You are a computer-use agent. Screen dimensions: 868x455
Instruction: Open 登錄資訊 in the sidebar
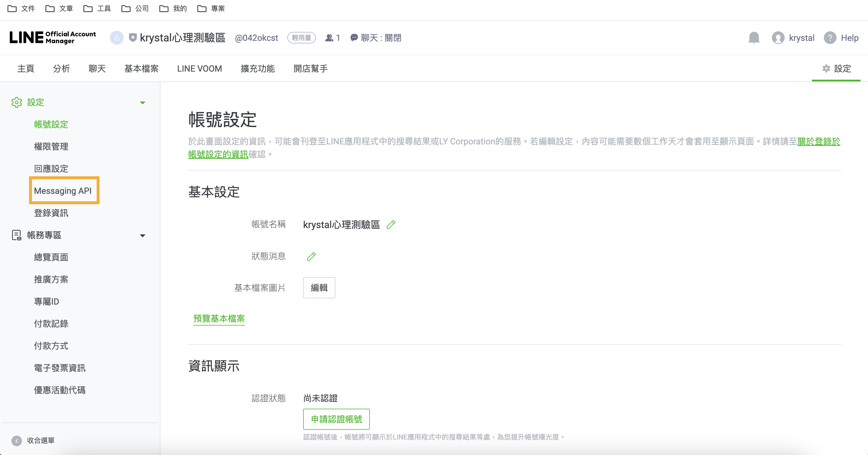click(51, 213)
